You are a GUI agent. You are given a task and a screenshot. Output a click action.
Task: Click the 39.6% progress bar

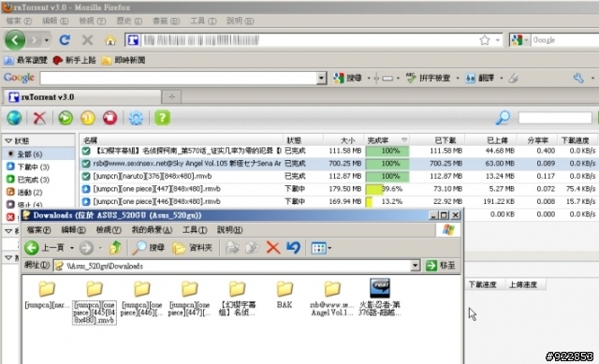[387, 189]
